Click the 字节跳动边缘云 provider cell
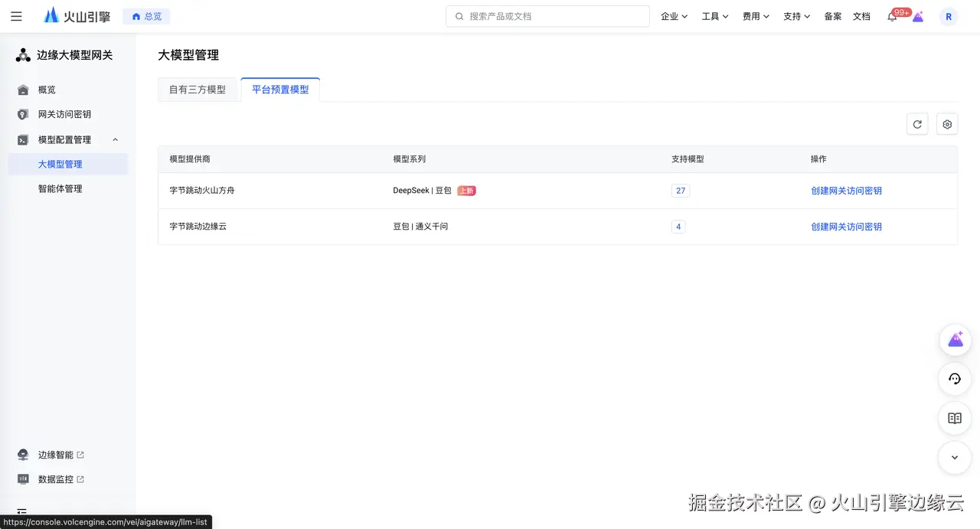 tap(198, 227)
